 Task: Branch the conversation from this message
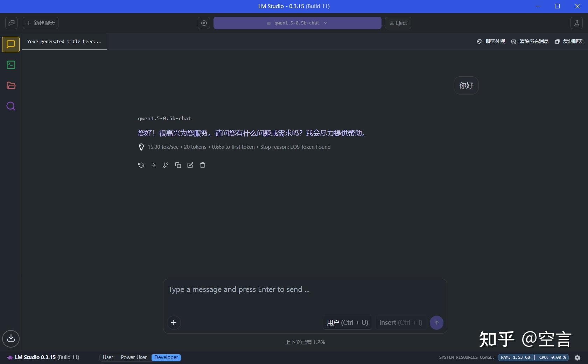pyautogui.click(x=166, y=165)
